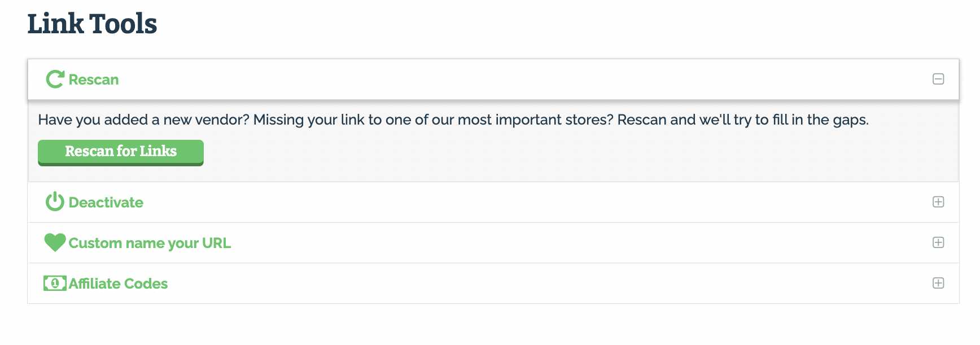Select the Rescan section title text
980x345 pixels.
(94, 80)
